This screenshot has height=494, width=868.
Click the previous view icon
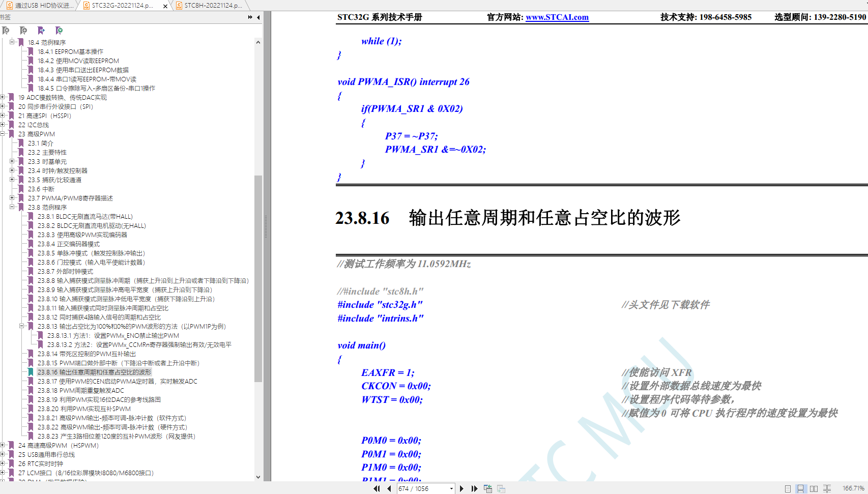coord(488,488)
